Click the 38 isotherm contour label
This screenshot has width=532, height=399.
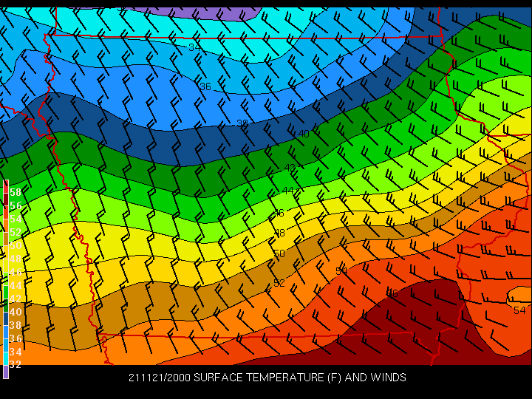[x=242, y=123]
